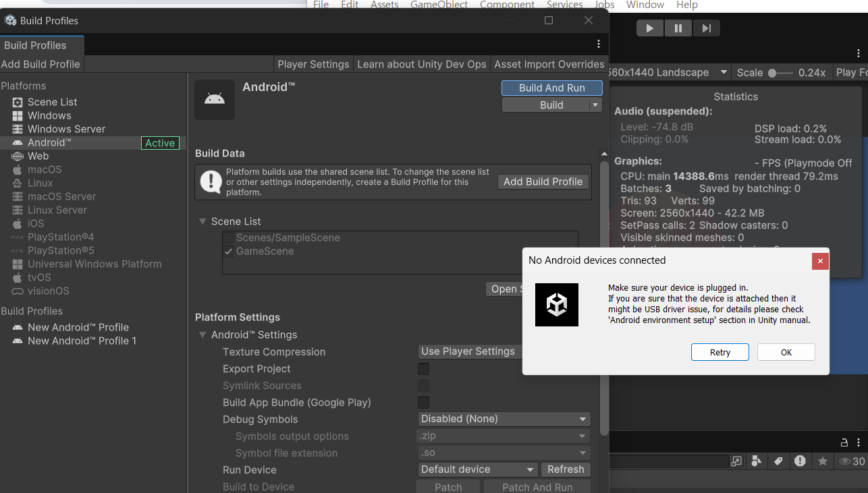Open the Debug Symbols dropdown
The height and width of the screenshot is (493, 868).
coord(504,419)
